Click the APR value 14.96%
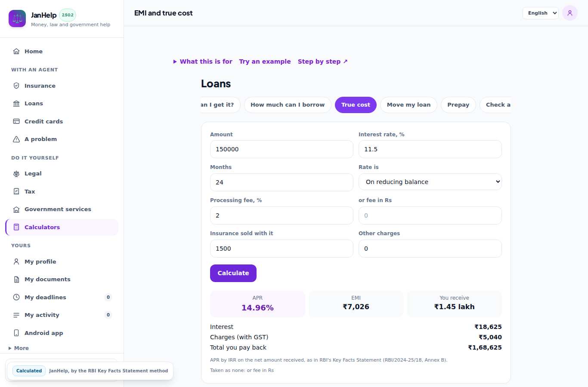Screen dimensions: 588x387 tap(257, 307)
